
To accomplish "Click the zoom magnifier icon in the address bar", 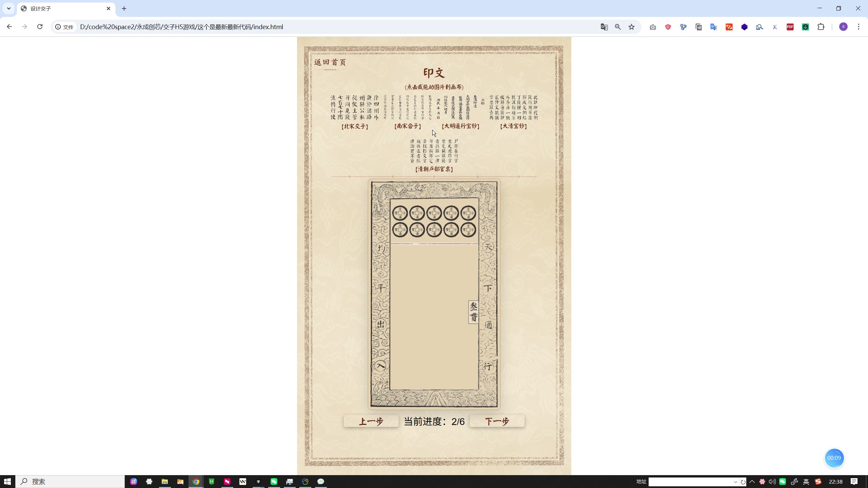I will [618, 27].
